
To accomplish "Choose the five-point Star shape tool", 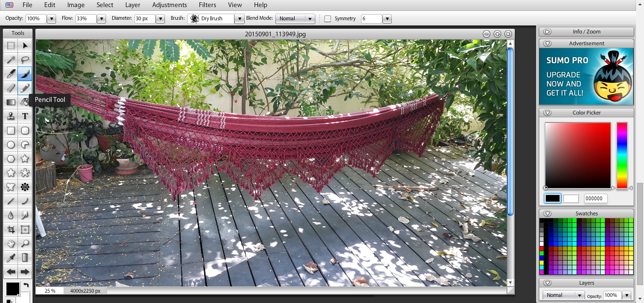I will coord(25,159).
